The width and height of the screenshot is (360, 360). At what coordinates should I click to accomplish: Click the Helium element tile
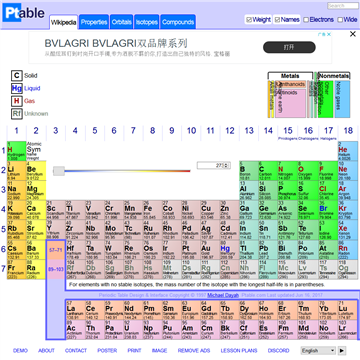[348, 151]
